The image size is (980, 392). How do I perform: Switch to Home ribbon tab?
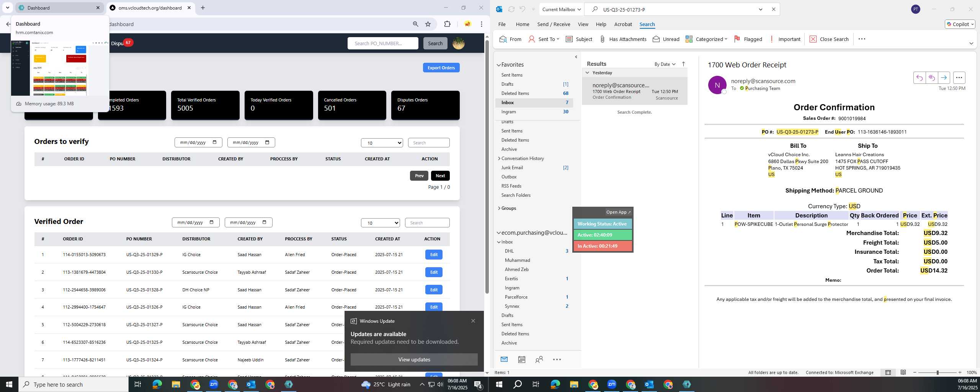point(523,24)
